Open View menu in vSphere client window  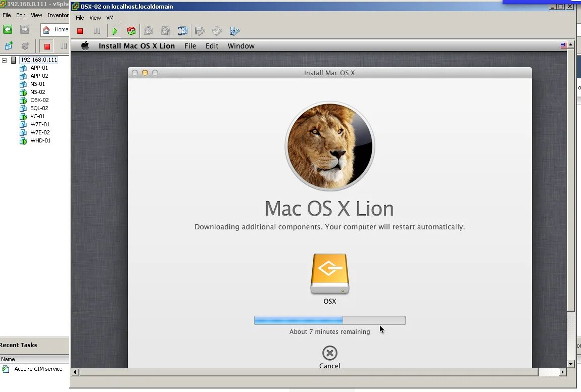(x=36, y=15)
